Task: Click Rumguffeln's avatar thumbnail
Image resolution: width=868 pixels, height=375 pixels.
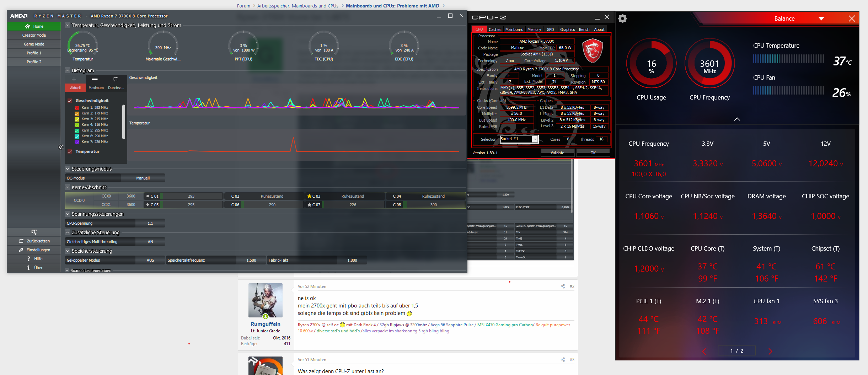Action: (x=266, y=300)
